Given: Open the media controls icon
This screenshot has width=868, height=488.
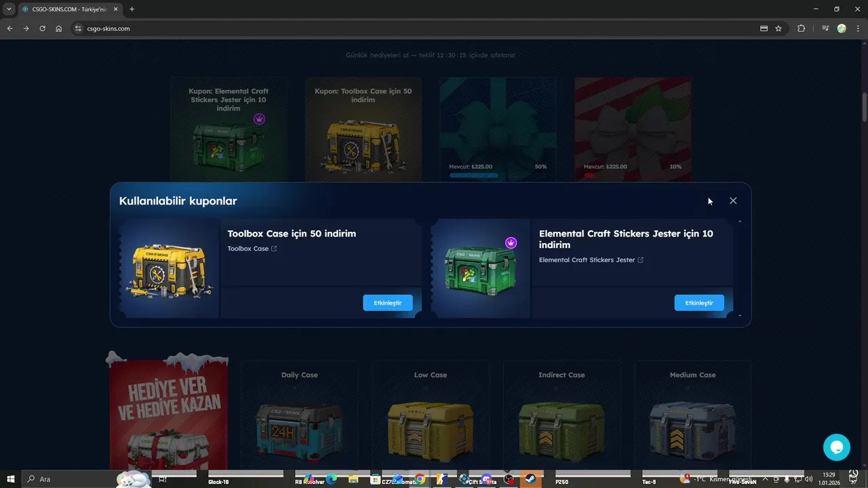Looking at the screenshot, I should 825,28.
